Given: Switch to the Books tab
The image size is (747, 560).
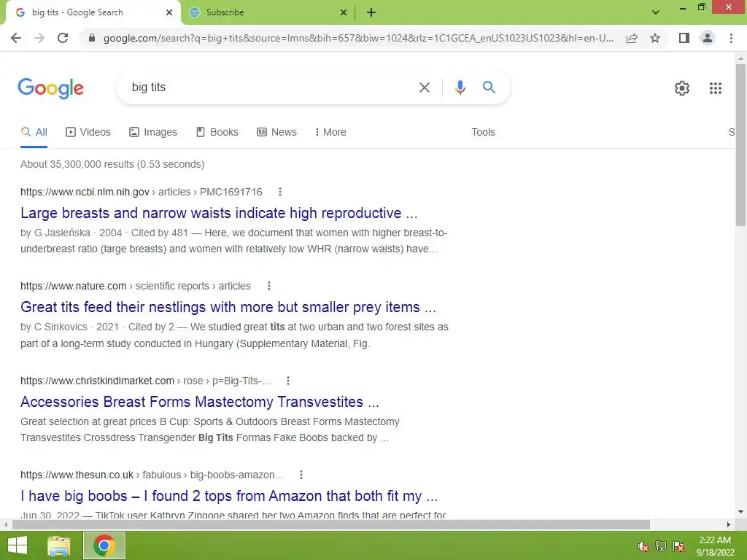Looking at the screenshot, I should click(217, 133).
